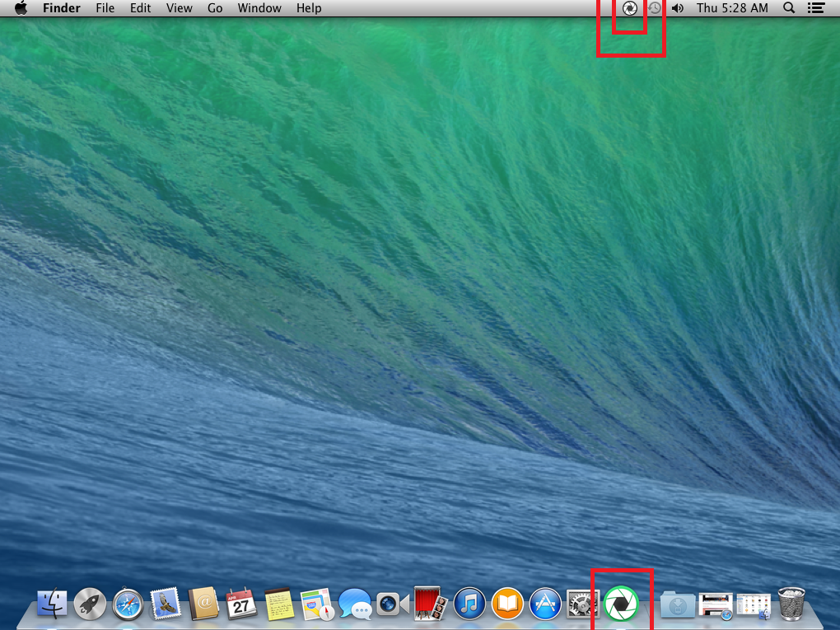Open iBooks orange book icon
Image resolution: width=840 pixels, height=630 pixels.
click(x=507, y=604)
